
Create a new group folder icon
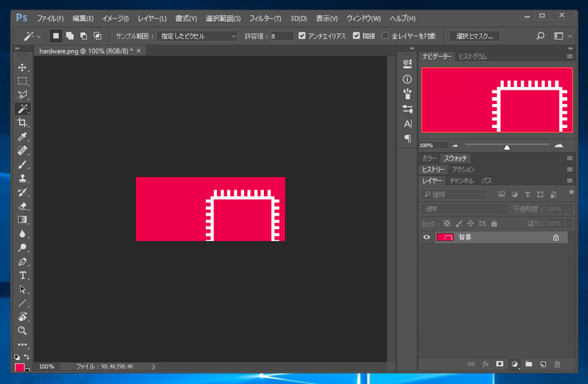click(x=529, y=364)
